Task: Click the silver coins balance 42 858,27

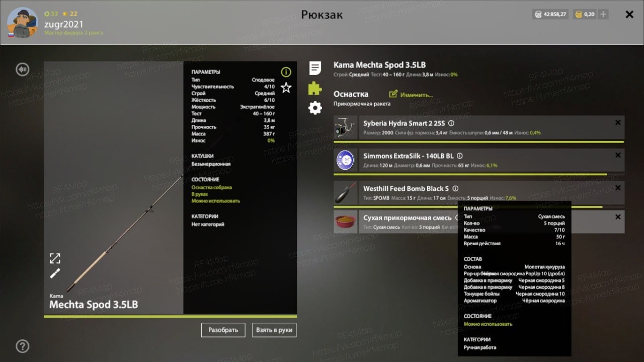Action: tap(550, 14)
